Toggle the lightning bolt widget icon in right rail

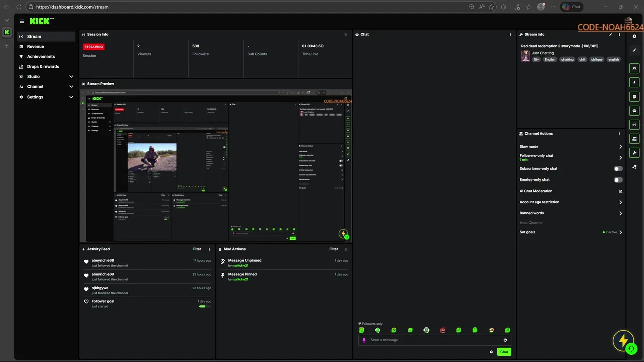[x=634, y=82]
